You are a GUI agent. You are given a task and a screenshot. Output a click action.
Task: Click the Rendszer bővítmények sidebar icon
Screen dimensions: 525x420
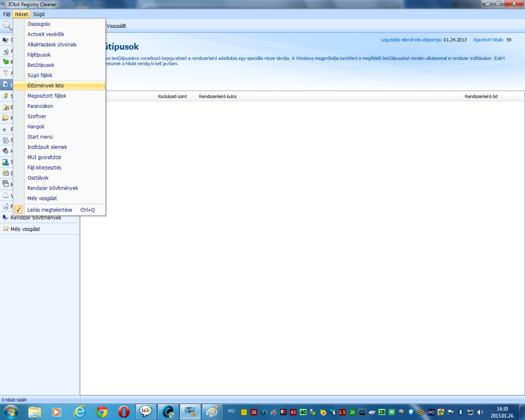(x=6, y=218)
